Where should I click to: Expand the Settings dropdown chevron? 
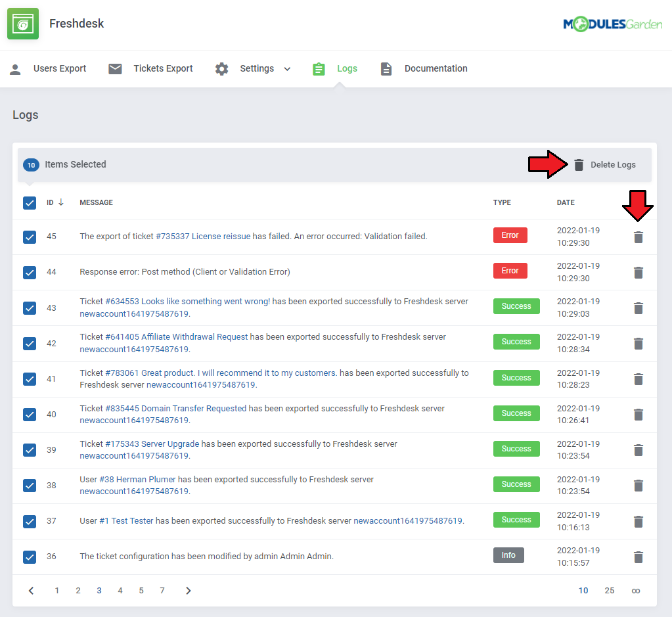(x=287, y=69)
